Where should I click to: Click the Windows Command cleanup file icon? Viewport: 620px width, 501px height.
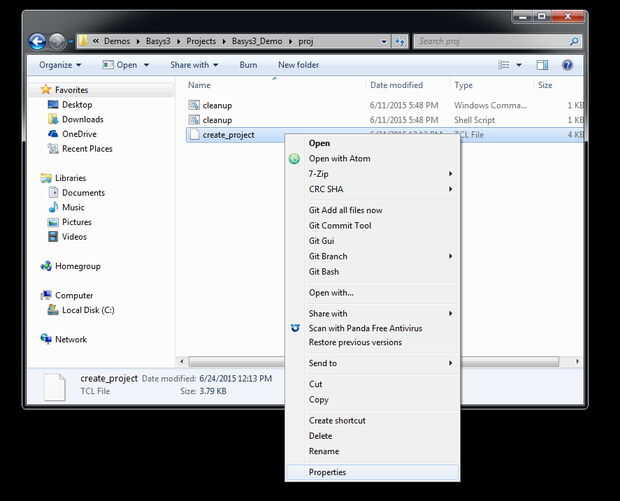[x=194, y=105]
